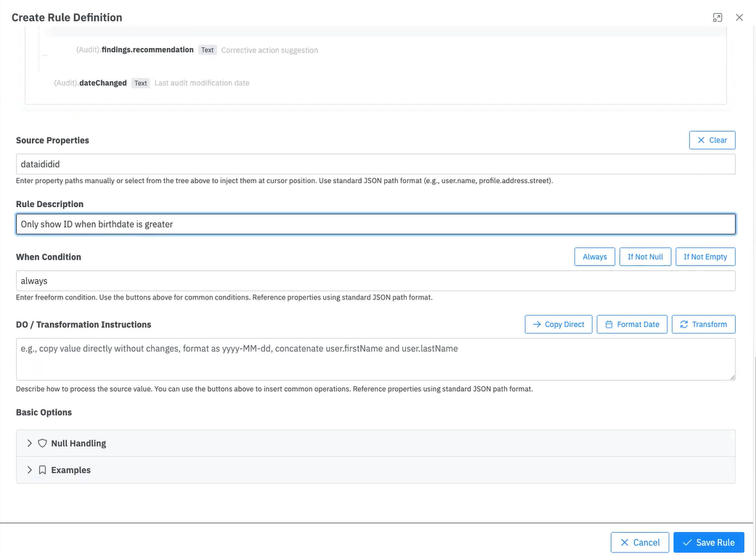This screenshot has height=556, width=756.
Task: Click the expand dialog icon in header
Action: [x=718, y=17]
